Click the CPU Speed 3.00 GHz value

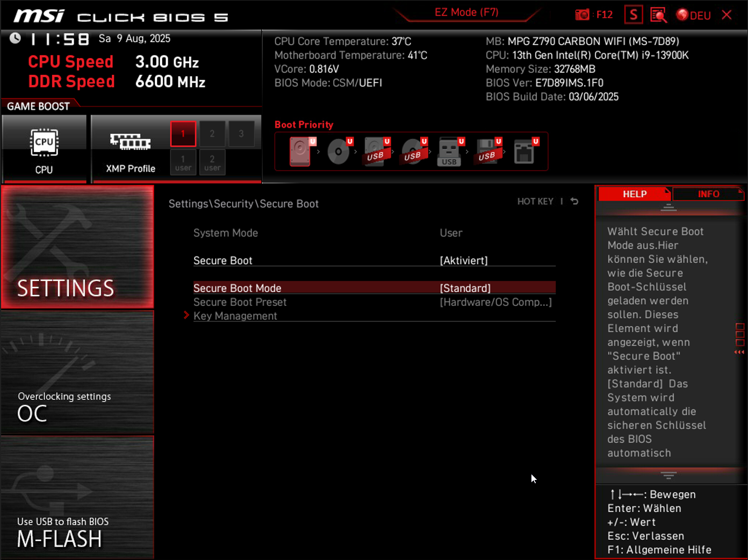coord(167,62)
